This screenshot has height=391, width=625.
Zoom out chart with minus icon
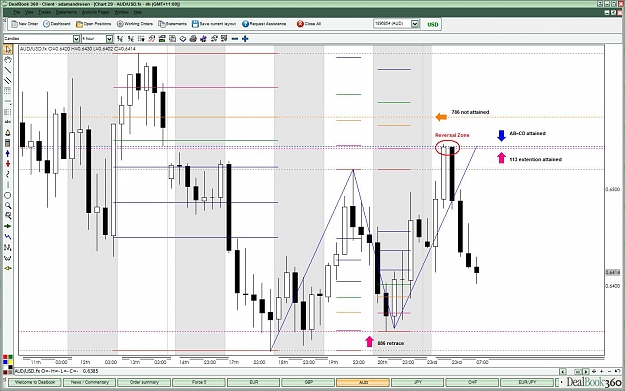tap(235, 39)
